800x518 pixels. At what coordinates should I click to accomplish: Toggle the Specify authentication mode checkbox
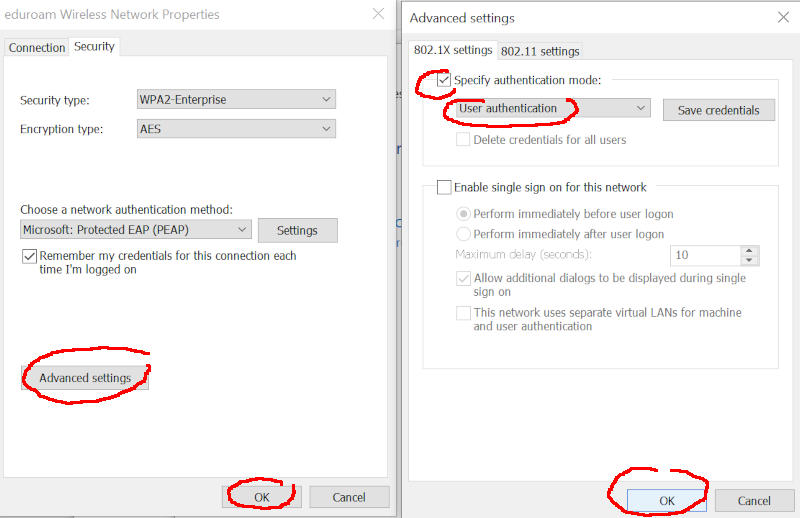pyautogui.click(x=444, y=80)
